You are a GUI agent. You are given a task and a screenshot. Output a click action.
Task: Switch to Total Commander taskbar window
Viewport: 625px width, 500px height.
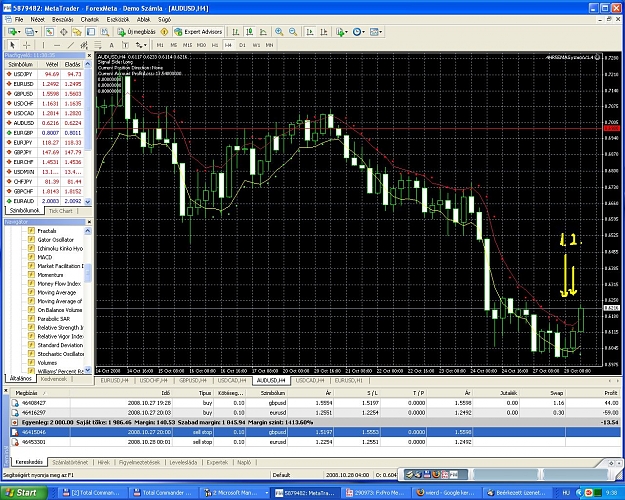pyautogui.click(x=163, y=492)
